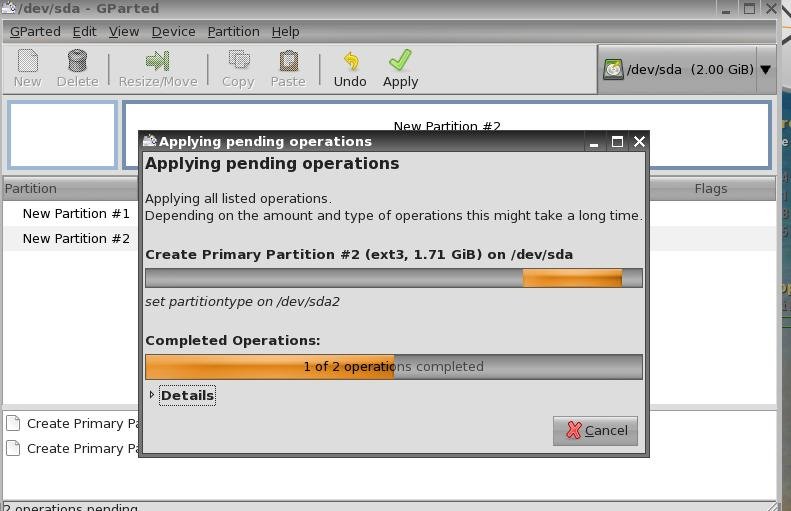This screenshot has width=791, height=511.
Task: Click the Flags column header
Action: point(710,188)
